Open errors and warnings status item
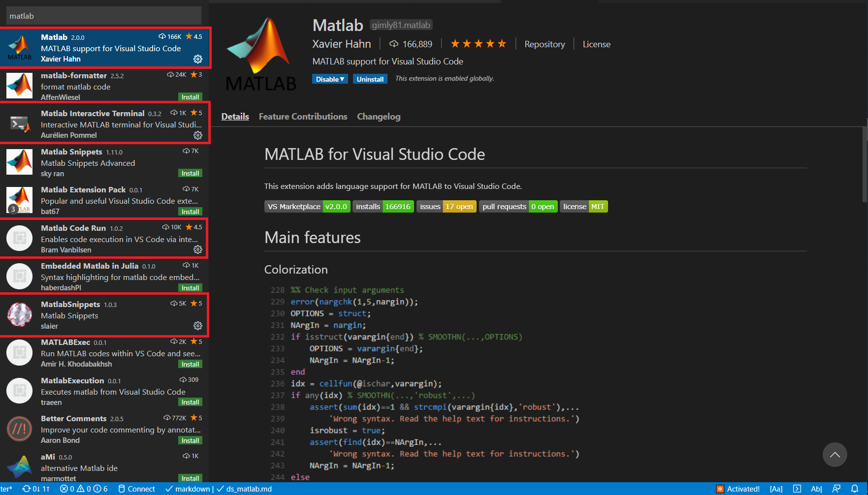Image resolution: width=868 pixels, height=495 pixels. [x=84, y=489]
